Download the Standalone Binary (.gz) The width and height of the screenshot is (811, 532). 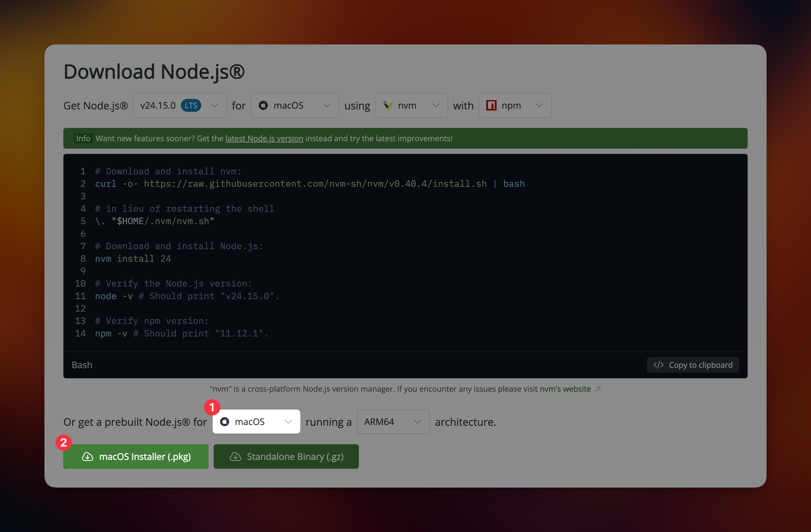tap(286, 456)
